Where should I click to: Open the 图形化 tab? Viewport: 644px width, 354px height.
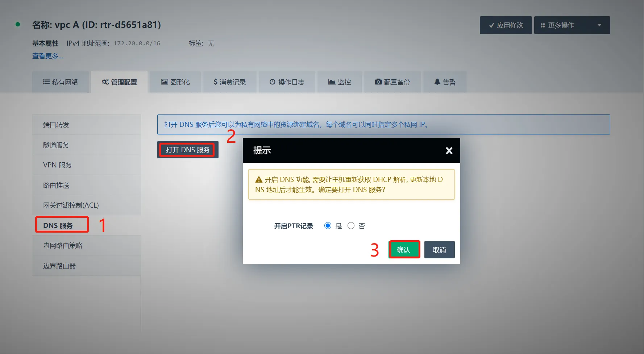tap(175, 82)
